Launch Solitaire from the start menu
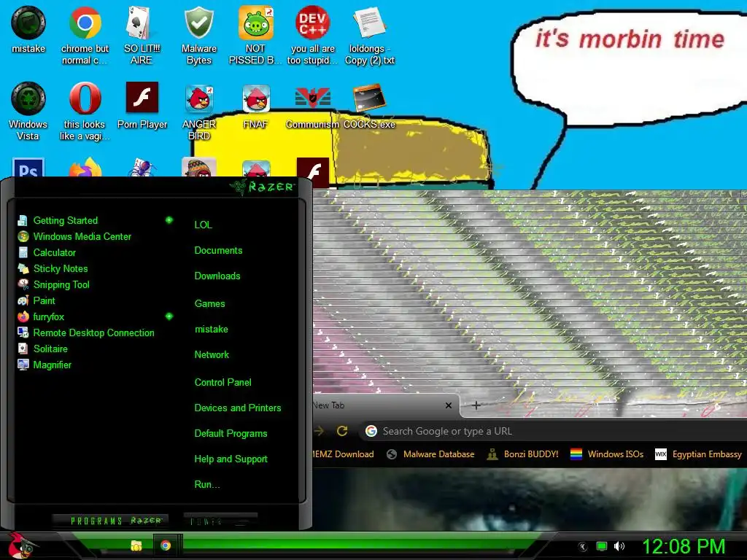This screenshot has height=560, width=747. click(43, 349)
